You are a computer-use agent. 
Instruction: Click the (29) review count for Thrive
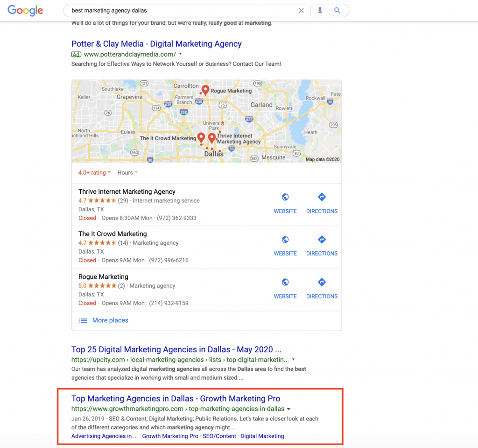coord(123,201)
